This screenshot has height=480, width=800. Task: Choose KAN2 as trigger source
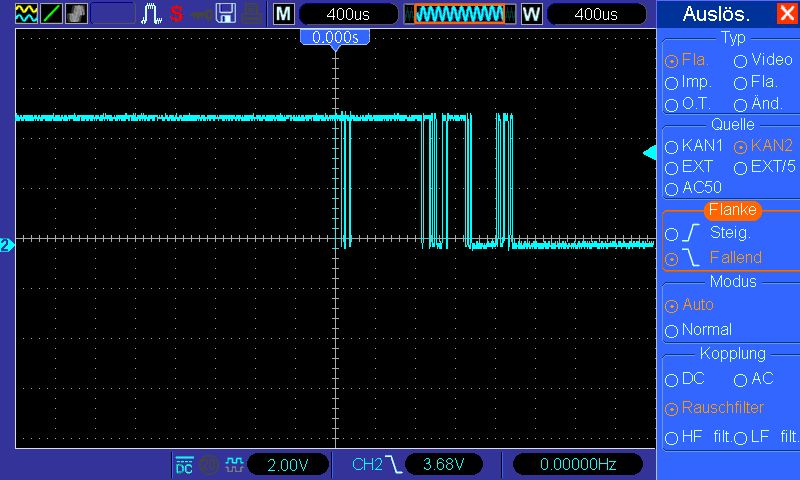click(763, 146)
